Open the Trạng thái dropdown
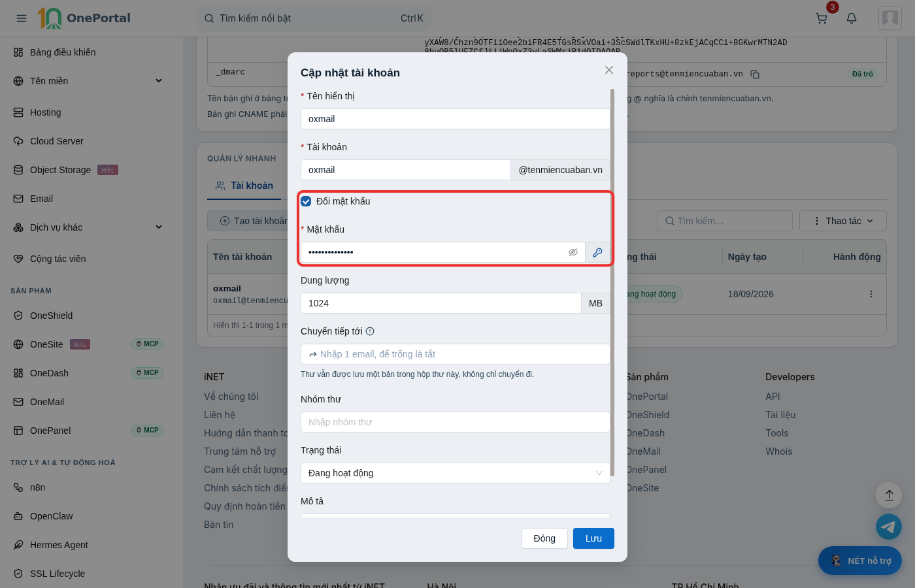 click(455, 473)
